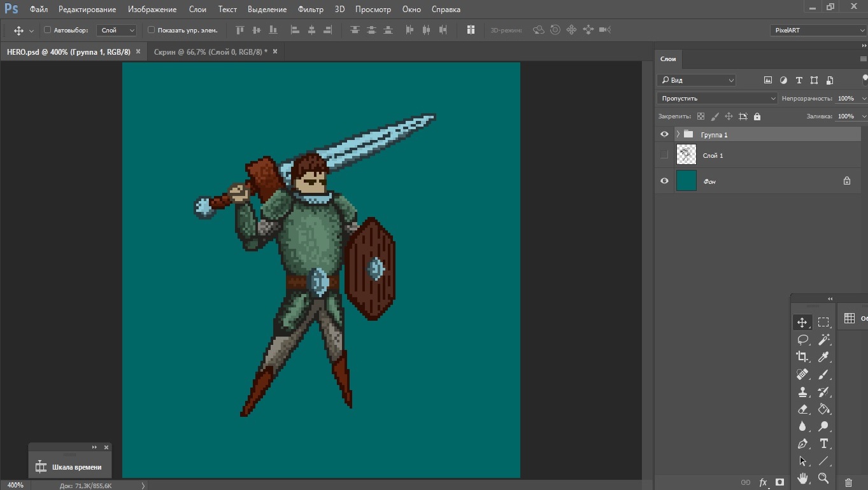Switch to the Скрин document tab
Viewport: 868px width, 490px height.
[210, 52]
